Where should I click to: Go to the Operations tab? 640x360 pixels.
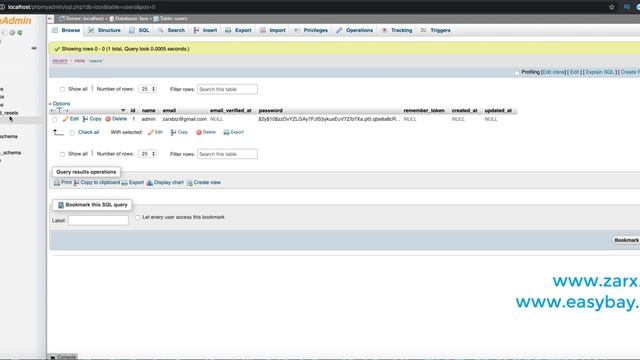coord(355,30)
